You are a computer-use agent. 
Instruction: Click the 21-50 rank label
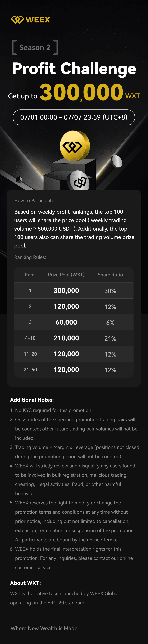pos(30,370)
